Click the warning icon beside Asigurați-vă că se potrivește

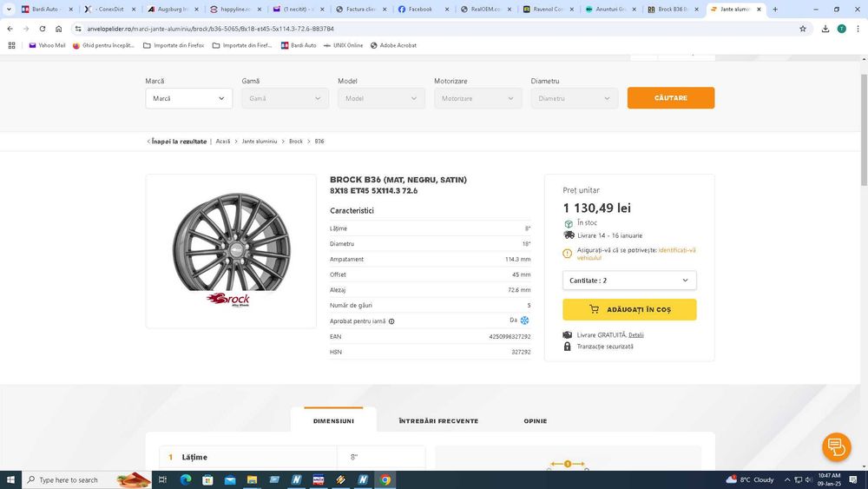tap(567, 254)
